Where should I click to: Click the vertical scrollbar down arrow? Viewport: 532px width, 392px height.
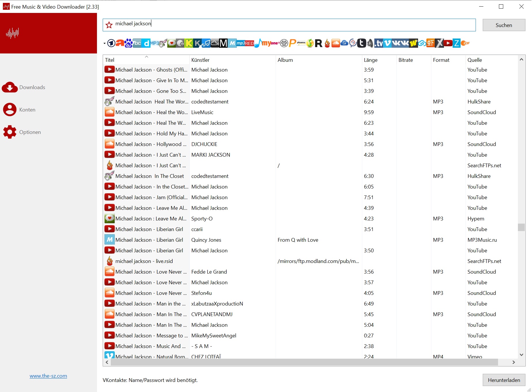(521, 355)
